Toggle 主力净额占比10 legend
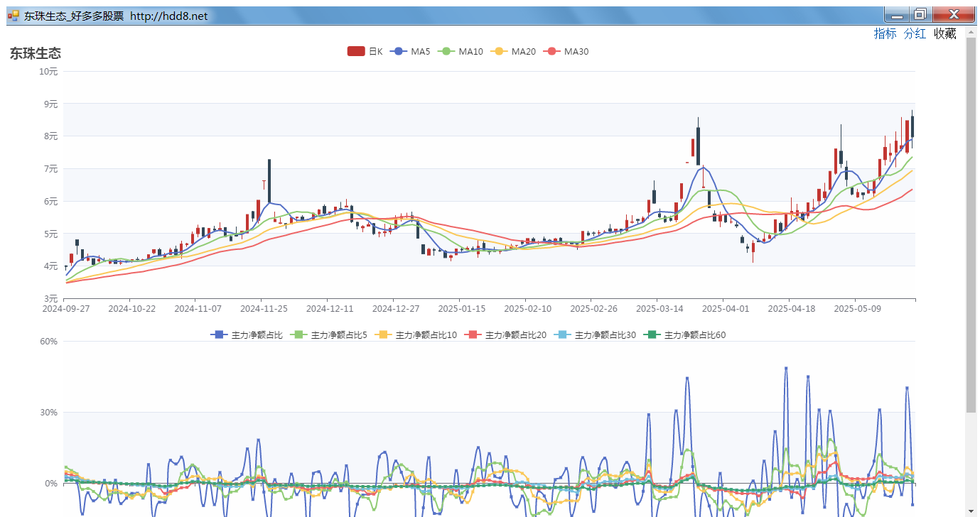The image size is (980, 517). (415, 334)
